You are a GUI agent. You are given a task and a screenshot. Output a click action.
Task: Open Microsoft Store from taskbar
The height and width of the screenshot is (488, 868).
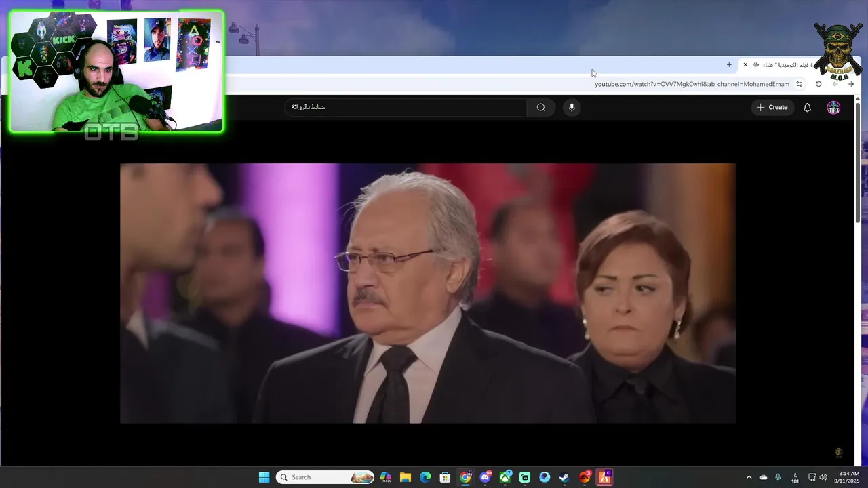(x=445, y=477)
